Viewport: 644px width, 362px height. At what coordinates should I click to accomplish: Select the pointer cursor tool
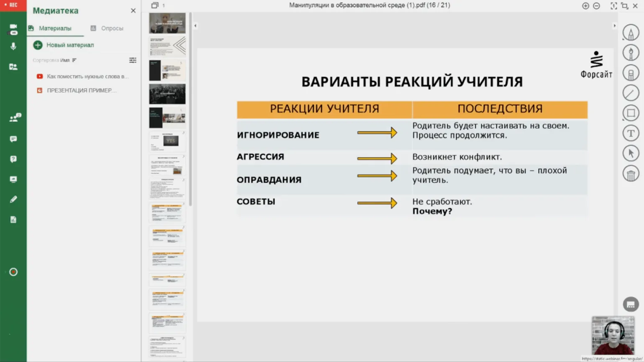631,153
